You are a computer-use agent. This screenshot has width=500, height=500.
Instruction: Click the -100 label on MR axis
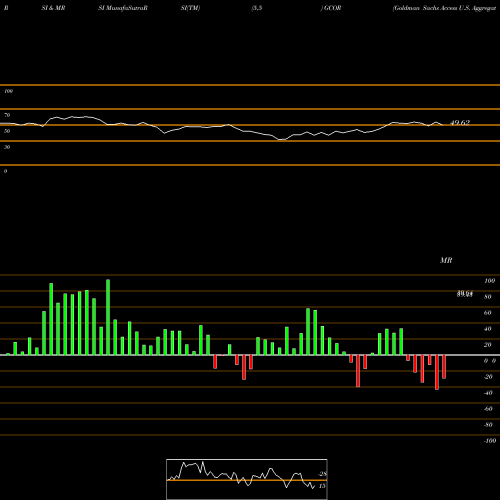click(x=490, y=441)
